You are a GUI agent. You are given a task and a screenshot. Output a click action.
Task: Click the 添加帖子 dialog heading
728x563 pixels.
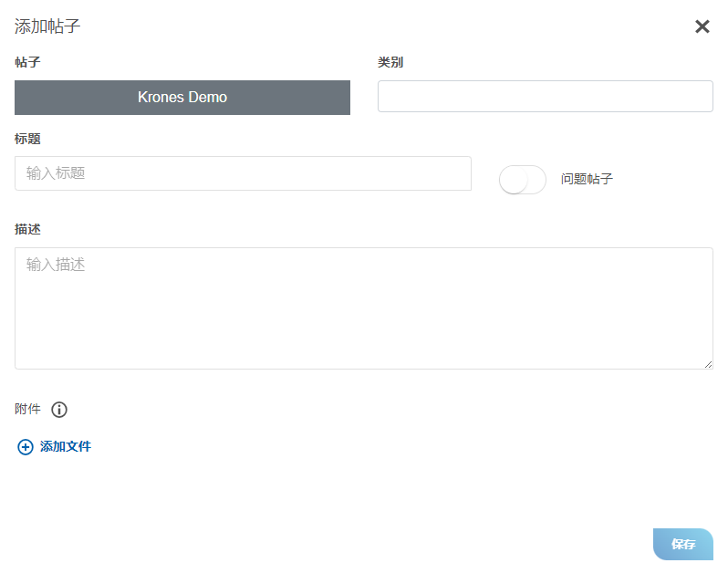tap(47, 26)
